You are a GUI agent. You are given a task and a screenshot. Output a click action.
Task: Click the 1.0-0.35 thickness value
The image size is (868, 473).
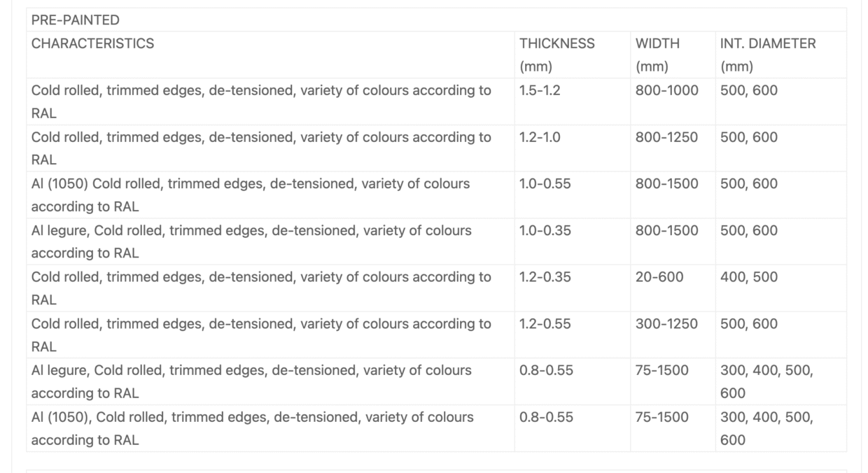[x=545, y=230]
